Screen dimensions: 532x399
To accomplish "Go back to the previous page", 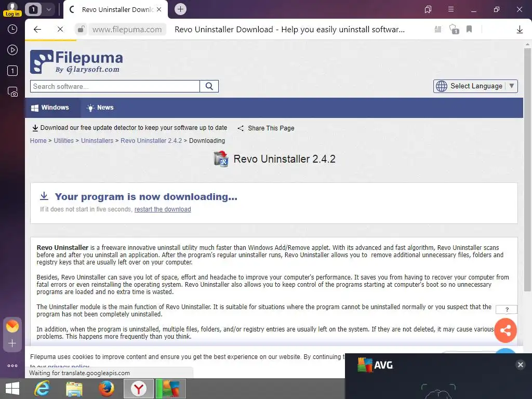I will coord(37,30).
